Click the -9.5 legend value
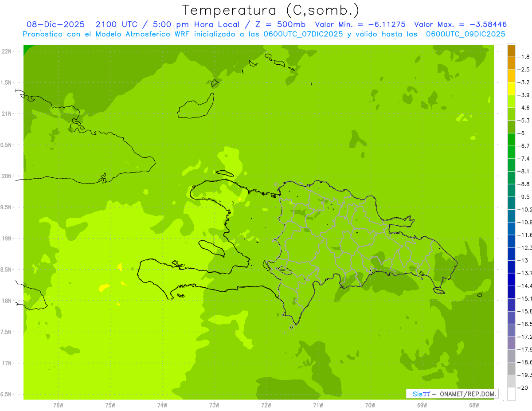The width and height of the screenshot is (532, 411). pos(524,196)
